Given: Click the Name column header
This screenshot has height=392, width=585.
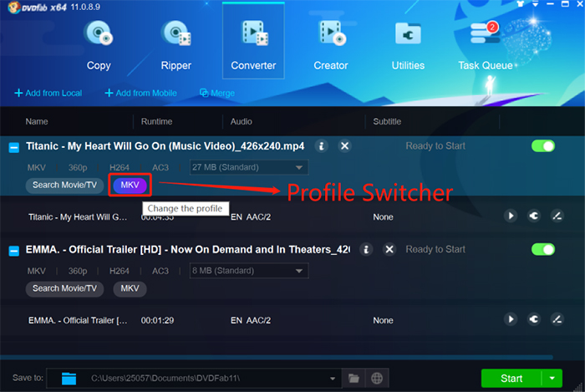Looking at the screenshot, I should [x=37, y=121].
